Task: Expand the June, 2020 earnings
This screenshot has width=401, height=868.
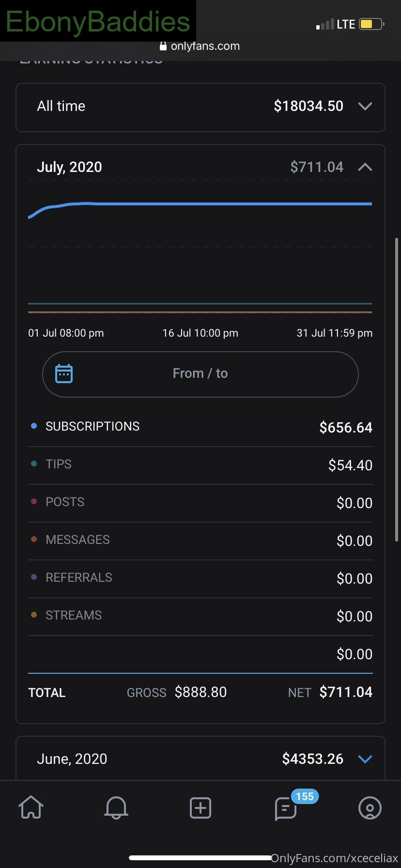Action: coord(365,759)
